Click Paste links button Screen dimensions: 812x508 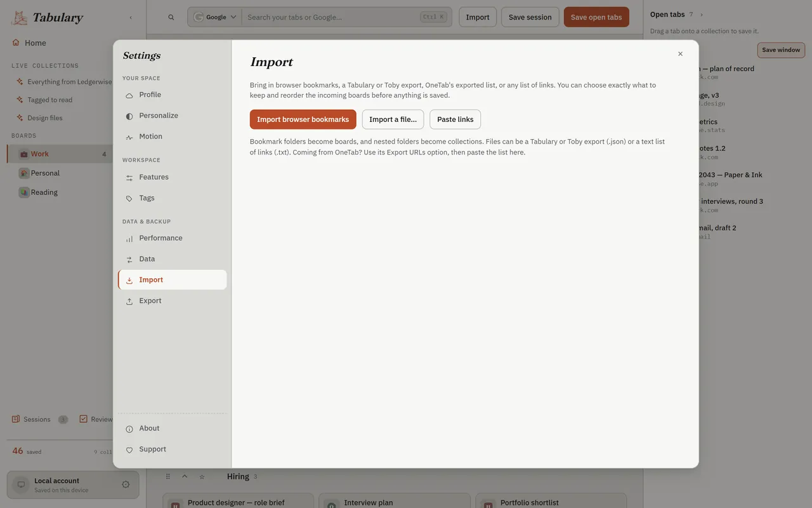455,119
